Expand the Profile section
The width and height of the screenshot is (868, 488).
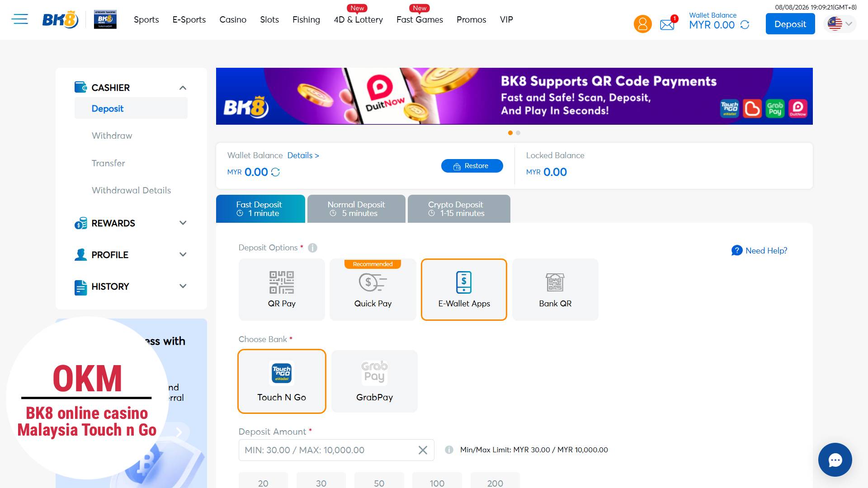coord(183,254)
